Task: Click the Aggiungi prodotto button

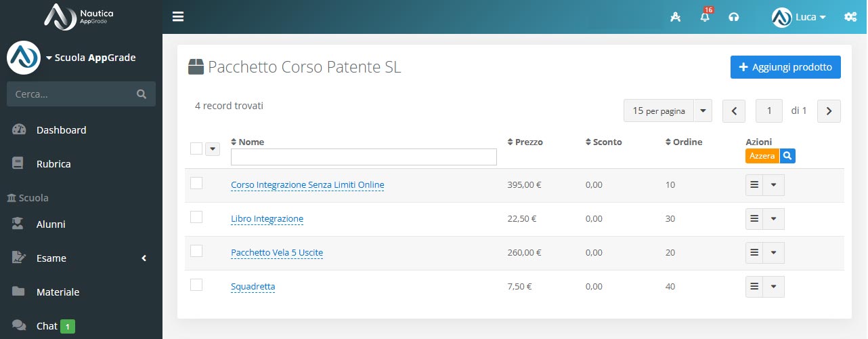Action: click(785, 67)
